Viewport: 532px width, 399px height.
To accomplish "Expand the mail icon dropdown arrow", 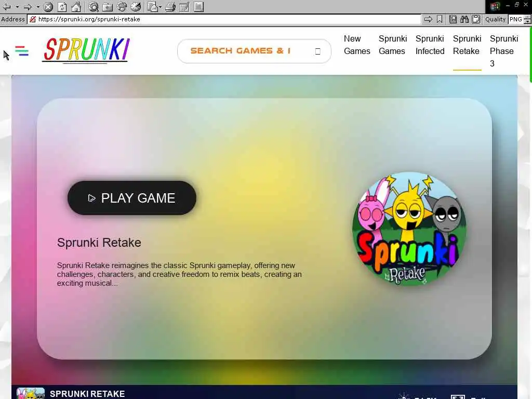I will pos(160,6).
